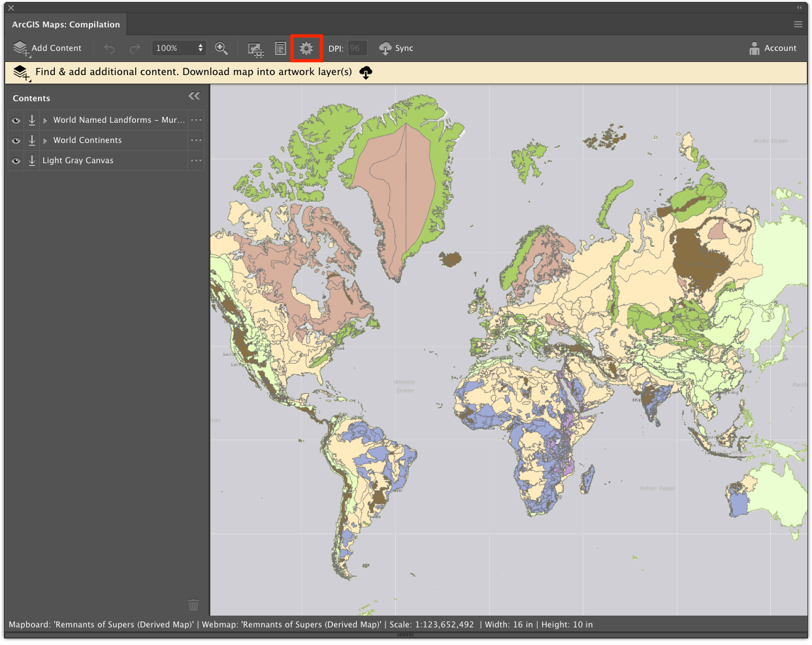Open the 100% zoom level dropdown
Screen dimensions: 812x645
pos(179,48)
